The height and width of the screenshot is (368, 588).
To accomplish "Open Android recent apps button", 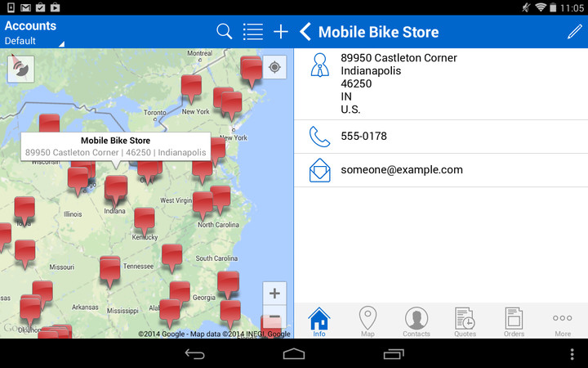I will [394, 354].
